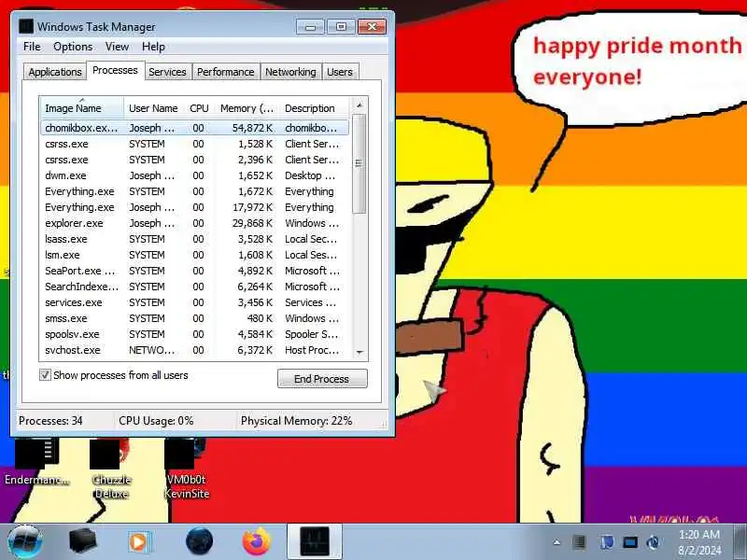This screenshot has height=560, width=747.
Task: Select the chomikbox.exe process row
Action: coord(194,128)
